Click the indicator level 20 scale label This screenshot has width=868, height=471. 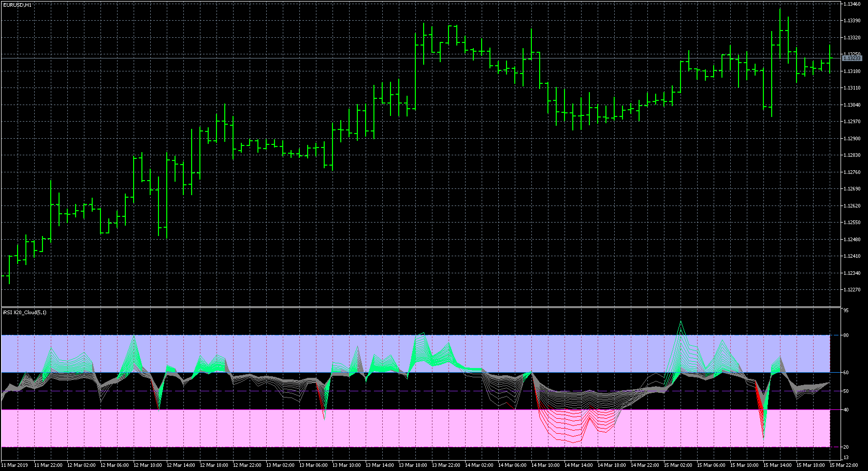point(846,447)
